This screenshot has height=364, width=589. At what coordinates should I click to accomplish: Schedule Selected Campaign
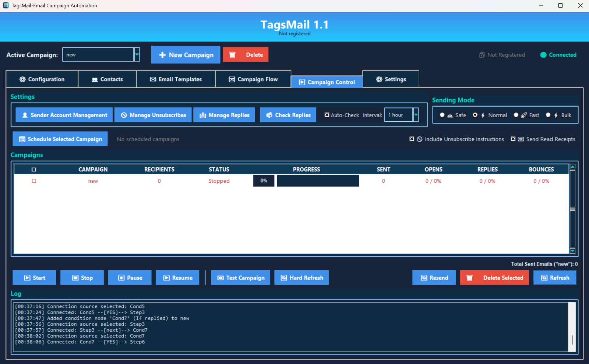[x=60, y=139]
